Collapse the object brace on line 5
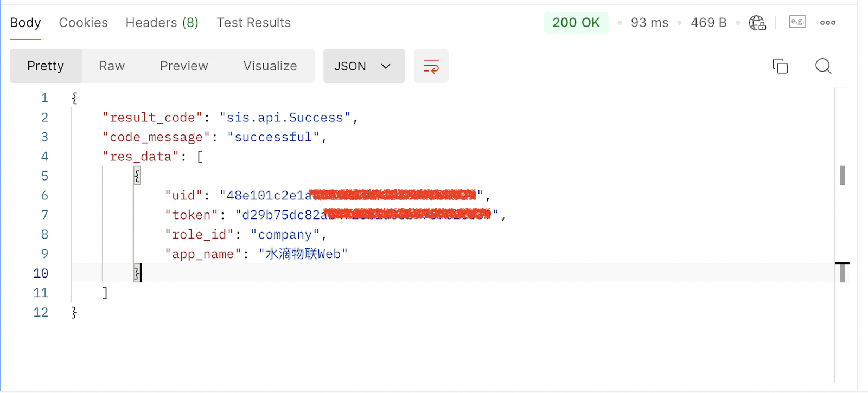Image resolution: width=868 pixels, height=393 pixels. pos(137,176)
